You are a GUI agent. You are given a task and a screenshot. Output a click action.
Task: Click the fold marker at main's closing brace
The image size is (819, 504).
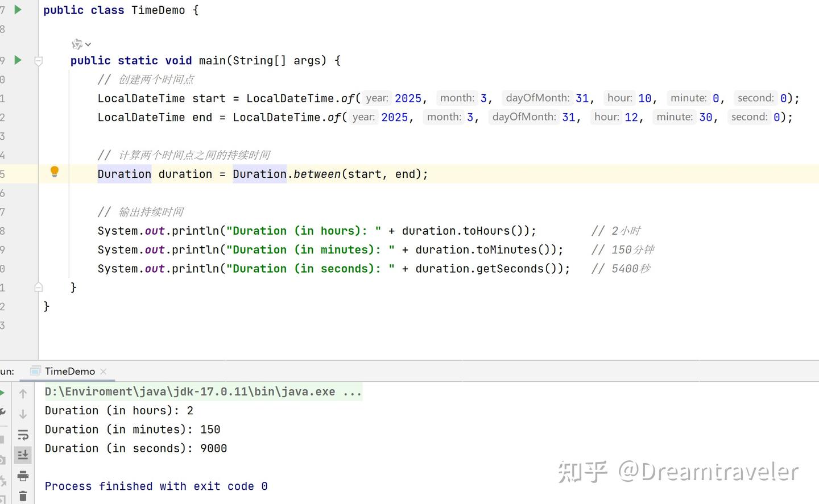(39, 287)
